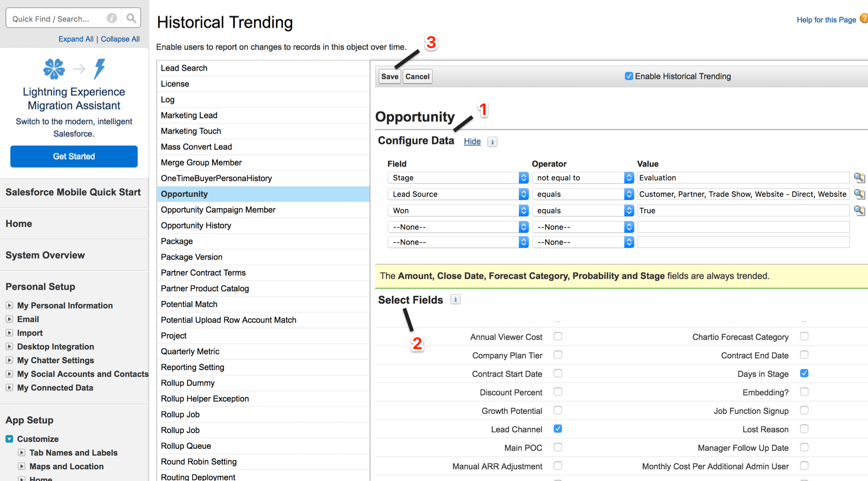Check the Manager Follow Up Date checkbox

click(804, 447)
